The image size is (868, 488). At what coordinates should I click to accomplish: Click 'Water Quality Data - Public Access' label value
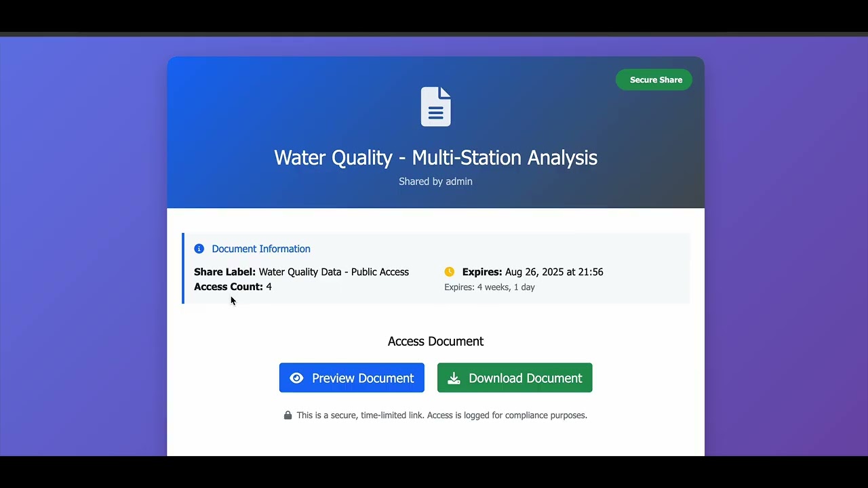pyautogui.click(x=334, y=272)
